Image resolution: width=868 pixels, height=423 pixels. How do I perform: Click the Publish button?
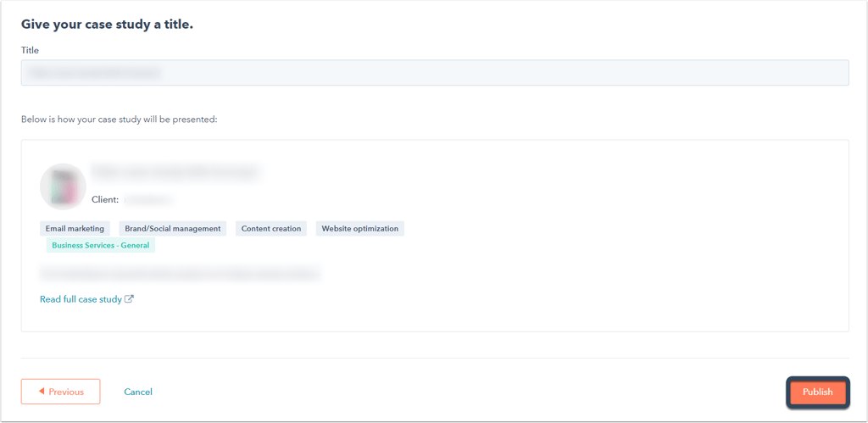818,392
